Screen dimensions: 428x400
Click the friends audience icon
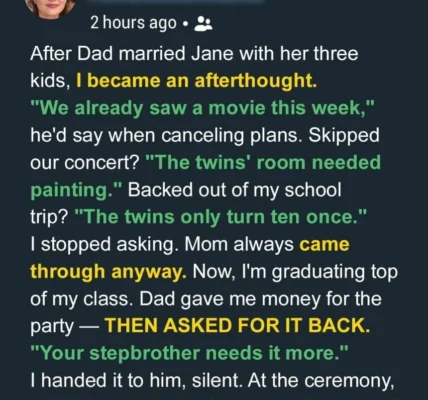pyautogui.click(x=203, y=24)
